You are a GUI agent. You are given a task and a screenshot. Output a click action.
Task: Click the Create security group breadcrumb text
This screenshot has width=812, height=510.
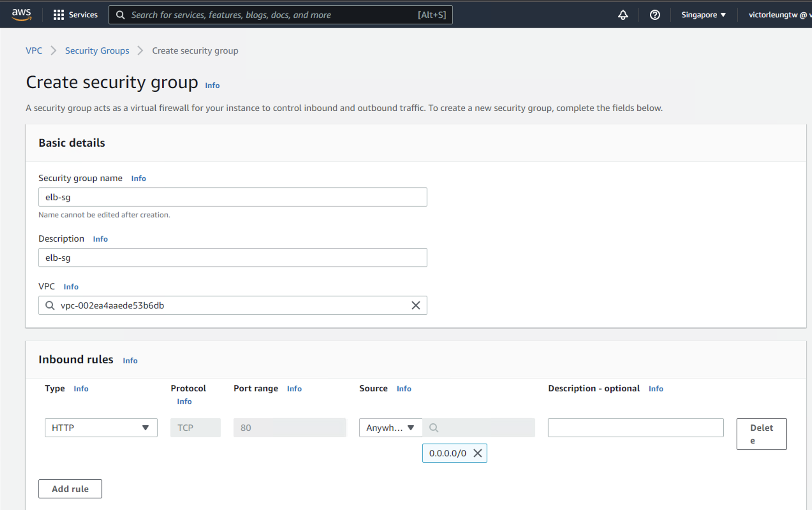195,51
